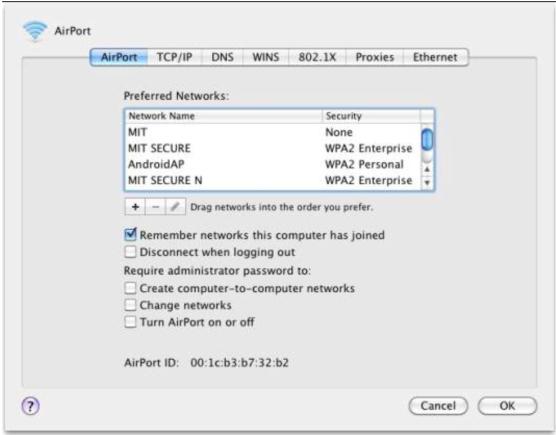Switch to the TCP/IP tab
556x435 pixels.
click(x=174, y=57)
